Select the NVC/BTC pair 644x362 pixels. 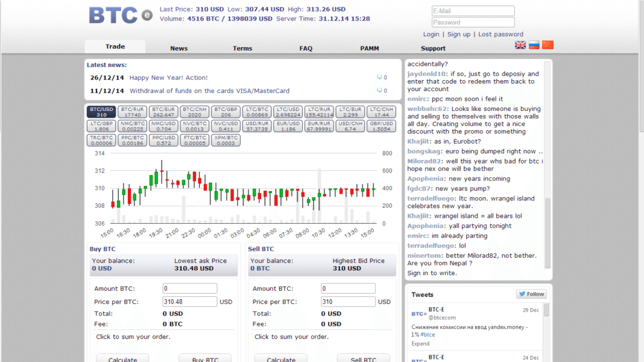(x=195, y=126)
